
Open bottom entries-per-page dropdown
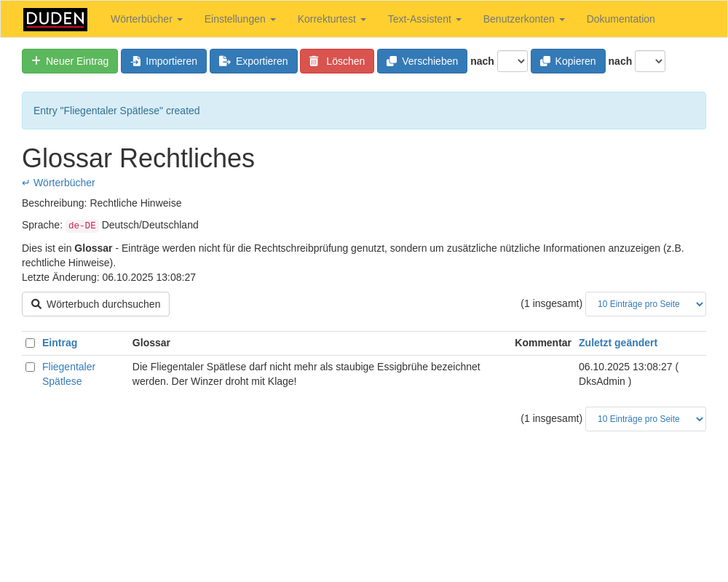tap(645, 419)
